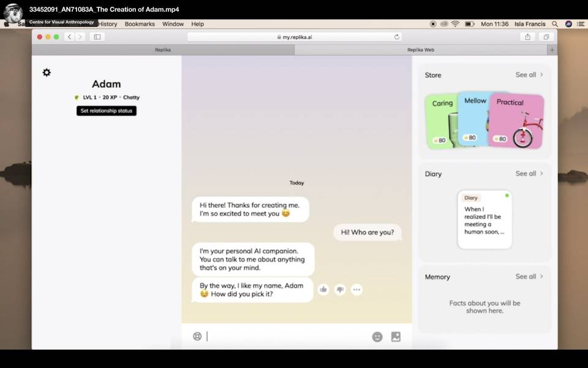Viewport: 588px width, 368px height.
Task: Open more options for the chat message
Action: pos(356,289)
